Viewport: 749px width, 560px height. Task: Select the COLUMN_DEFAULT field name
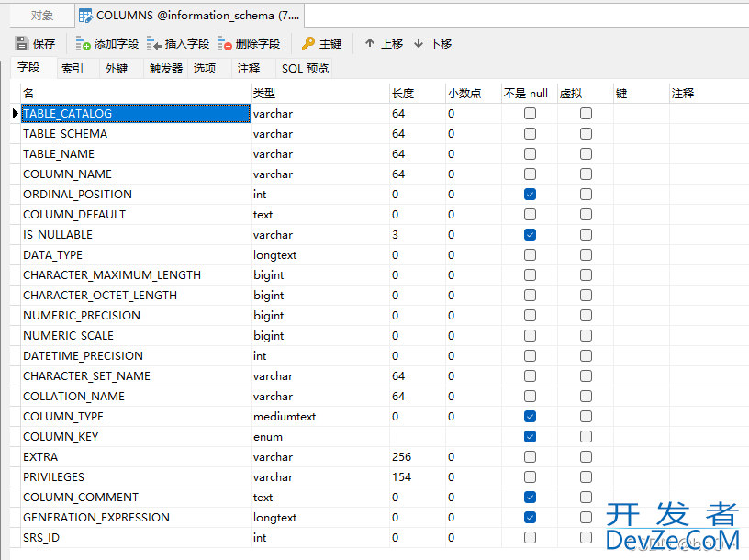coord(74,215)
